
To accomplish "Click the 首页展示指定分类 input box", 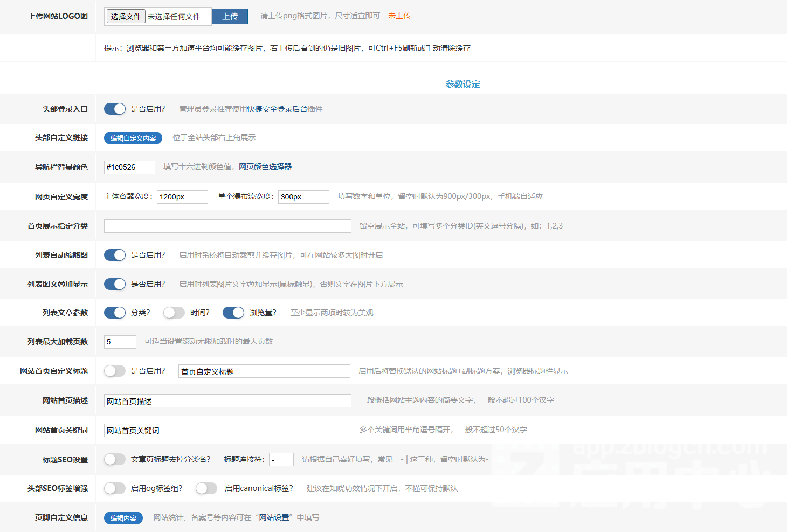I will click(x=227, y=226).
